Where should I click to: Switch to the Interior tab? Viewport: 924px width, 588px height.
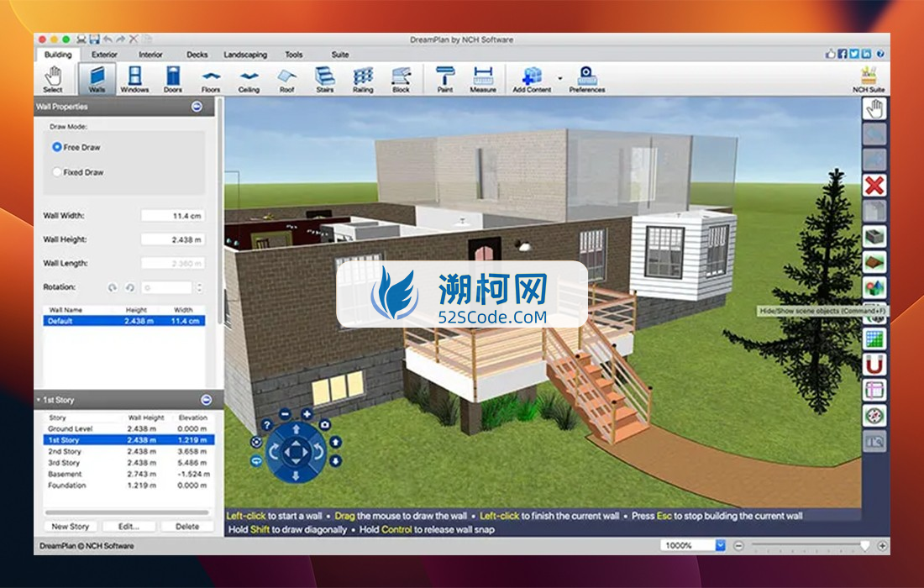tap(150, 55)
